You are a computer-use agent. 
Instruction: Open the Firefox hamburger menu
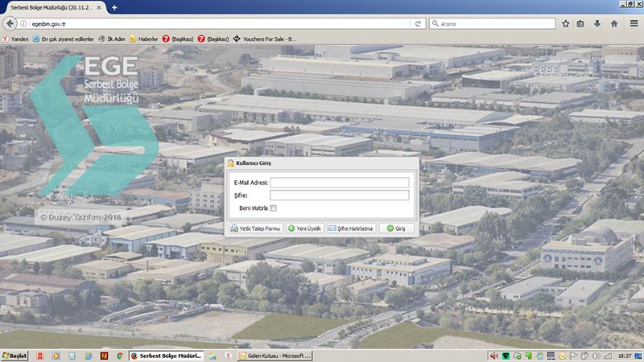click(632, 23)
